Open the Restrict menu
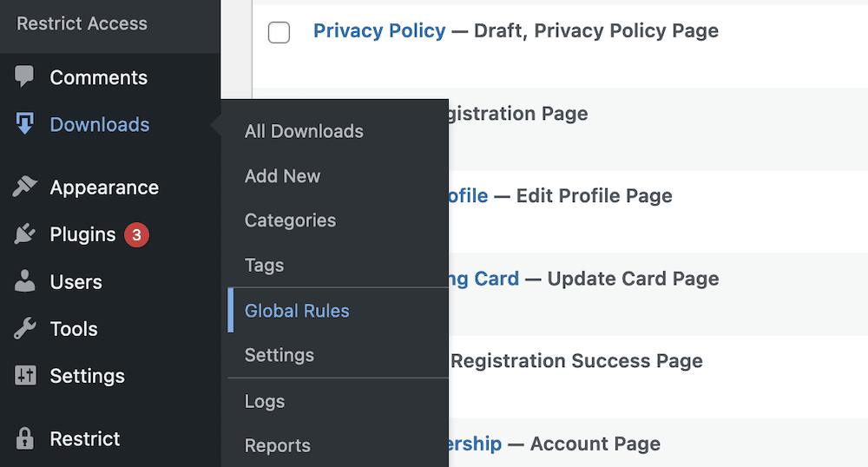Screen dimensions: 868x467 (85, 438)
